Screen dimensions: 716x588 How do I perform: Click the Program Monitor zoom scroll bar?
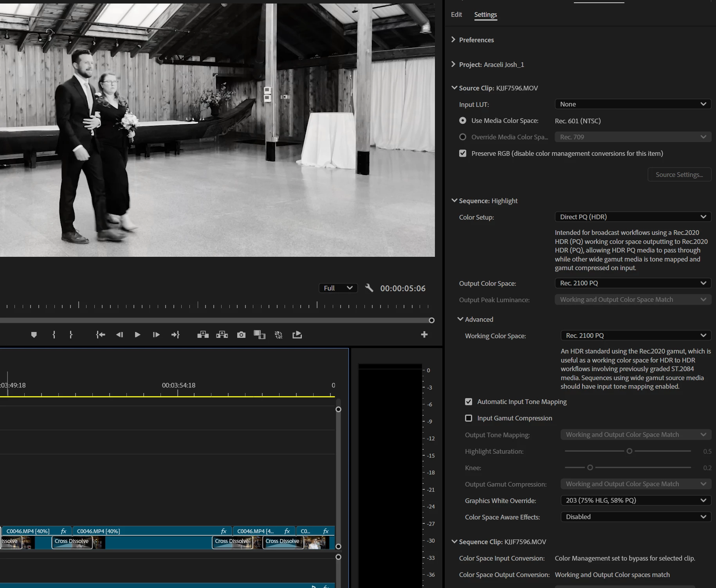click(216, 320)
